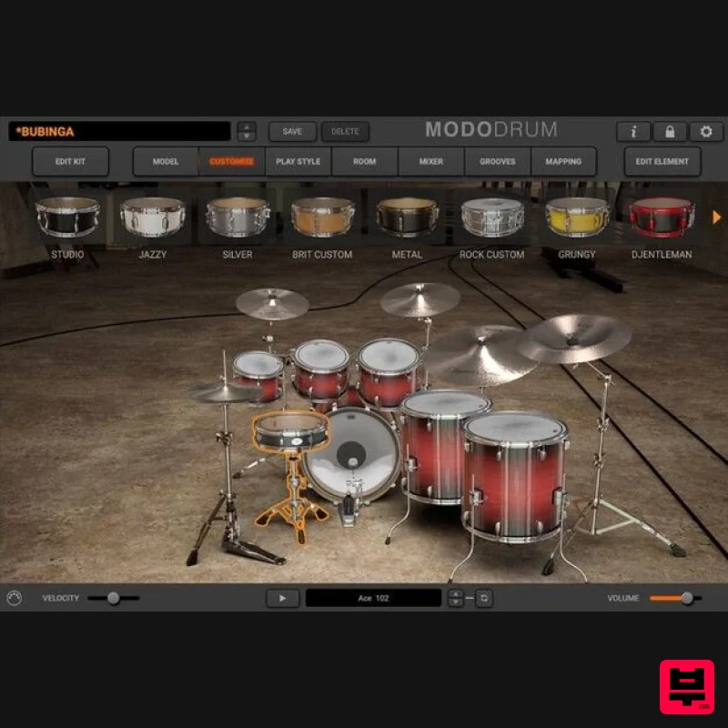
Task: Click the MODODRUM logo text
Action: pyautogui.click(x=491, y=129)
